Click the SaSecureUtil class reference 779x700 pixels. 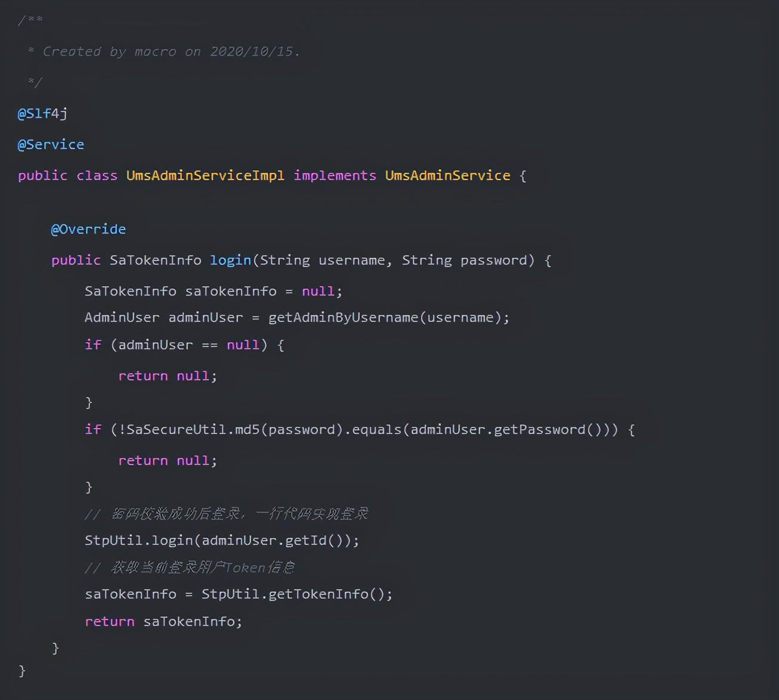click(x=177, y=430)
